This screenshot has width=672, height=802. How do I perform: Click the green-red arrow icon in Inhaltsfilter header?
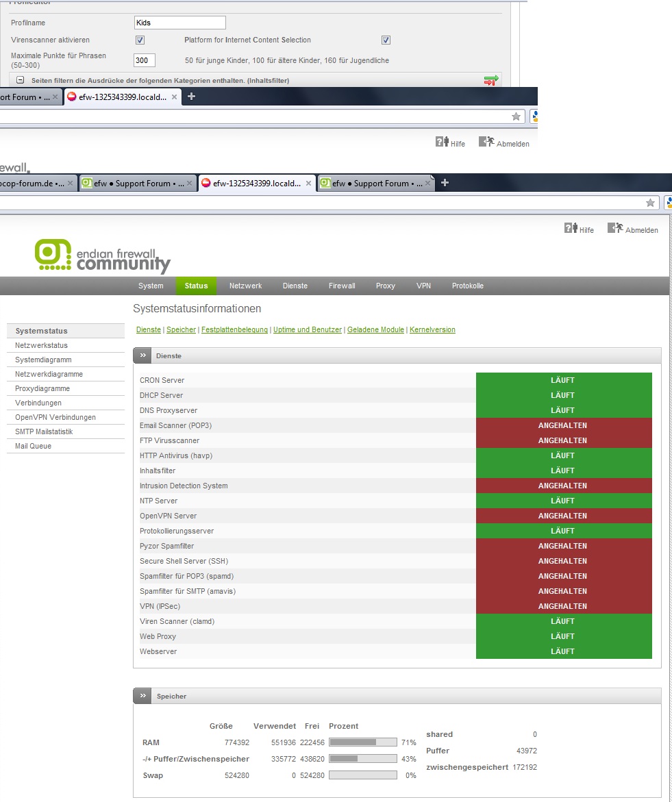point(490,81)
